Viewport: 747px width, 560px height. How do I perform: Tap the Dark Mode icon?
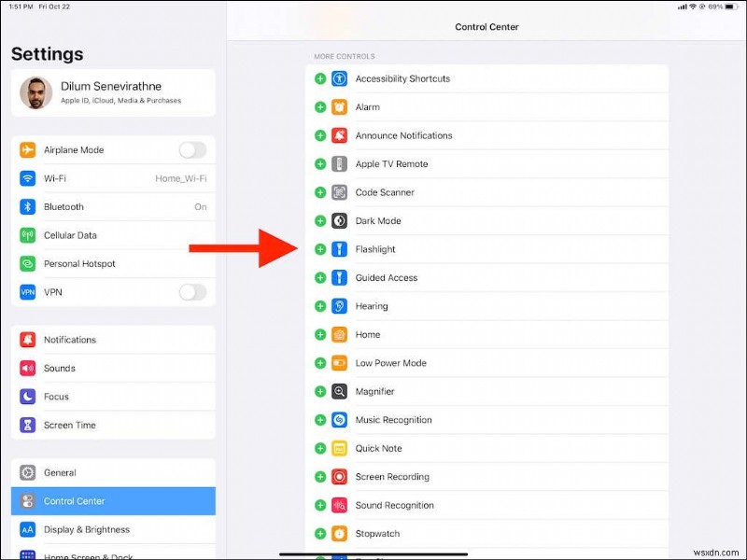coord(339,220)
